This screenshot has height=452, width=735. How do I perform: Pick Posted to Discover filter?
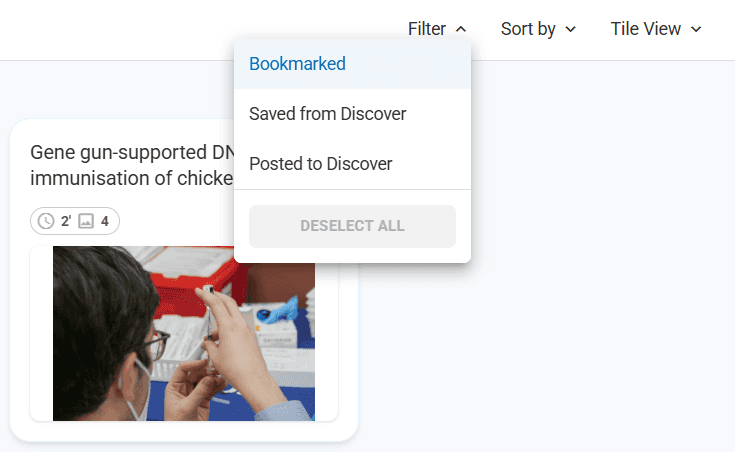pos(320,164)
